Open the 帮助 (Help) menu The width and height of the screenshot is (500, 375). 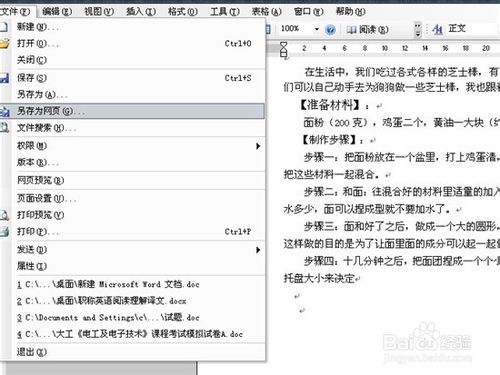click(350, 11)
